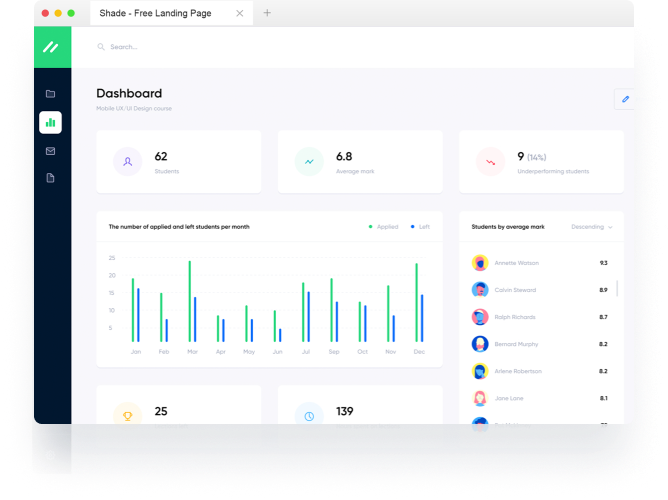Viewport: 668px width, 500px height.
Task: Open the document page sidebar icon
Action: click(50, 178)
